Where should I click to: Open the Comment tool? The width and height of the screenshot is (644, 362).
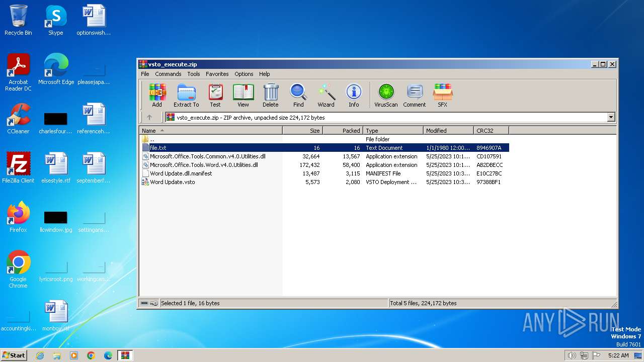coord(415,96)
